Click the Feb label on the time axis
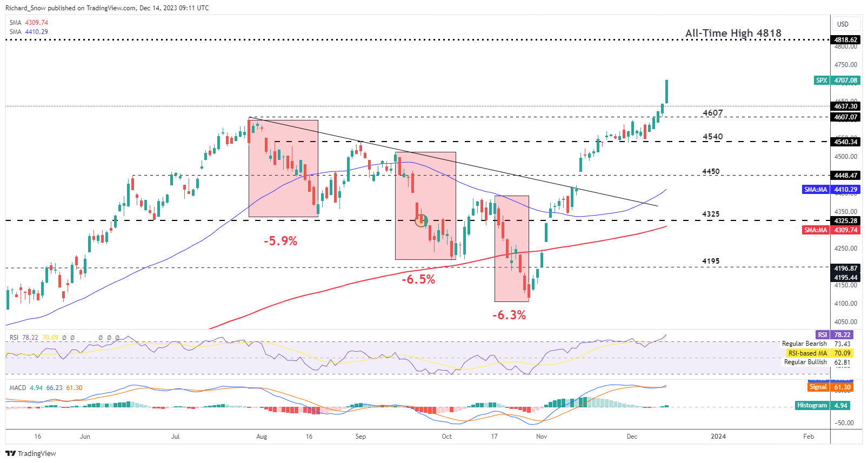 click(809, 437)
